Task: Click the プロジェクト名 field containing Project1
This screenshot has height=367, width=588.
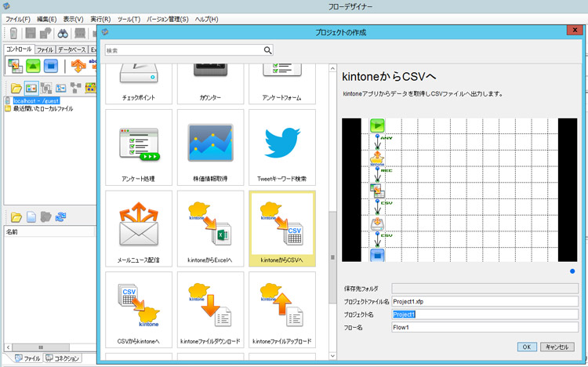Action: coord(485,314)
